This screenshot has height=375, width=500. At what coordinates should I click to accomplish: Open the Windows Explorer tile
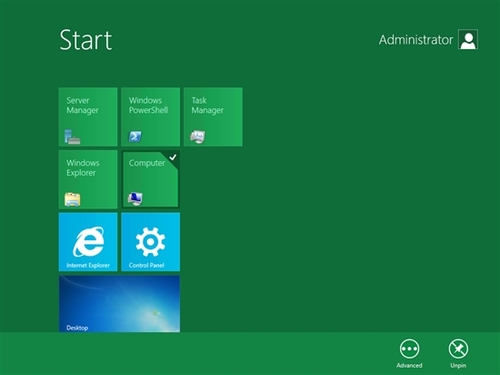[x=88, y=179]
